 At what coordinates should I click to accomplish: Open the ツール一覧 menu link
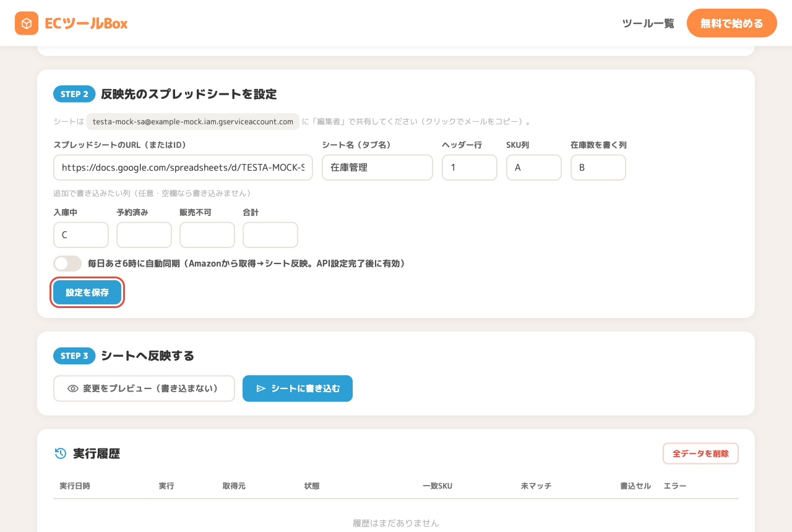click(648, 24)
